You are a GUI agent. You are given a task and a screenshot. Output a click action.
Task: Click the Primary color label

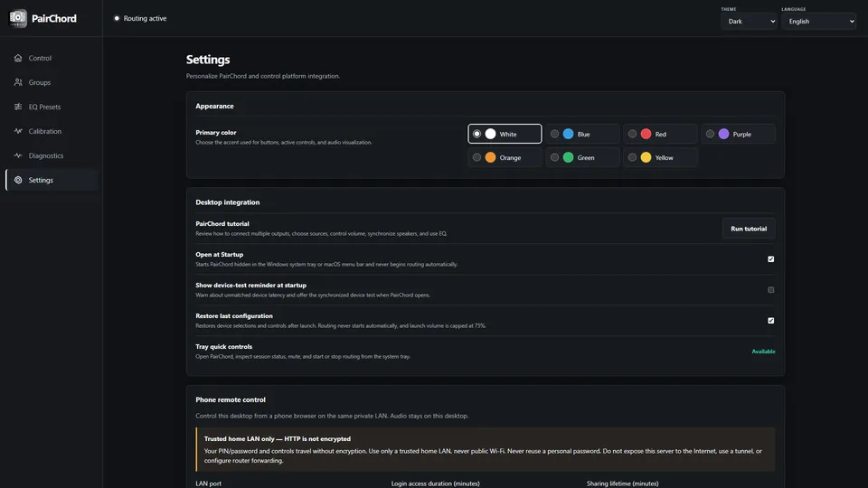click(216, 133)
